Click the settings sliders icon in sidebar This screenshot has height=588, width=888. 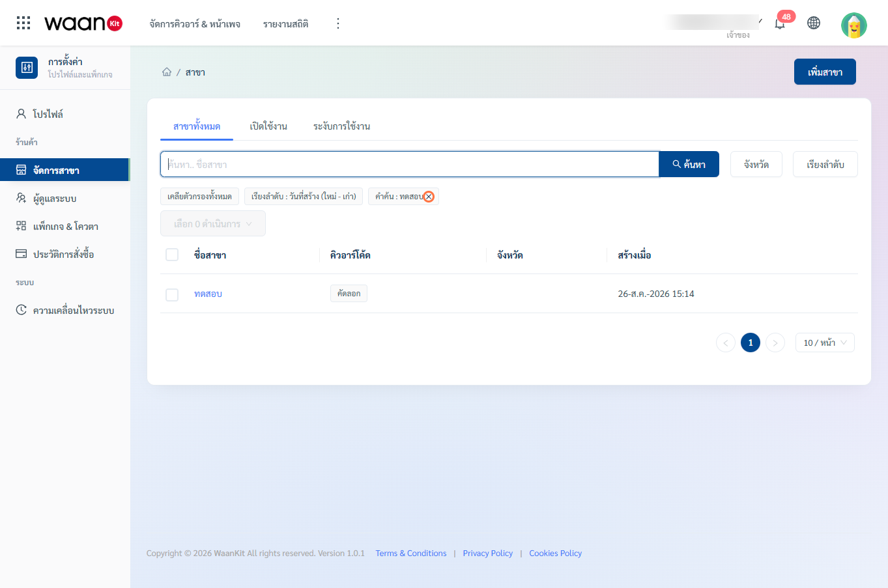pos(27,67)
